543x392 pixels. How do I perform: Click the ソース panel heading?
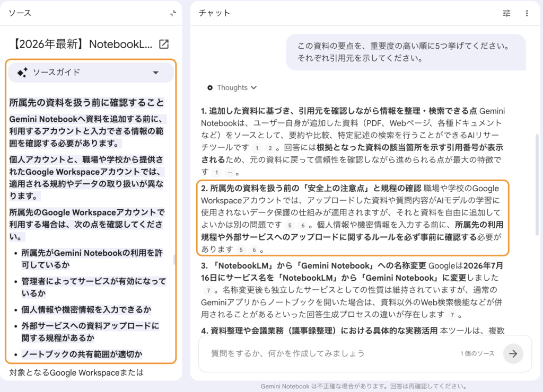[x=20, y=13]
